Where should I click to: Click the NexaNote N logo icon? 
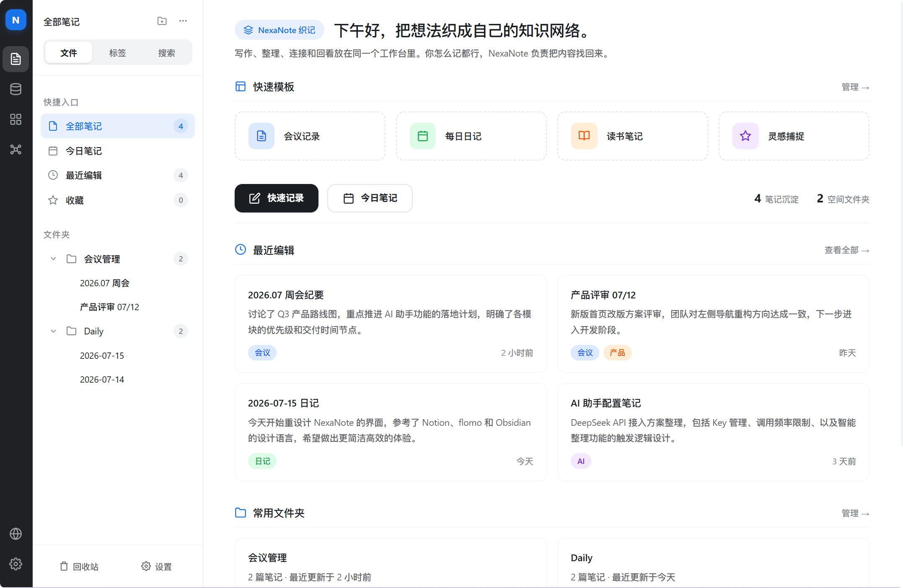click(x=16, y=20)
